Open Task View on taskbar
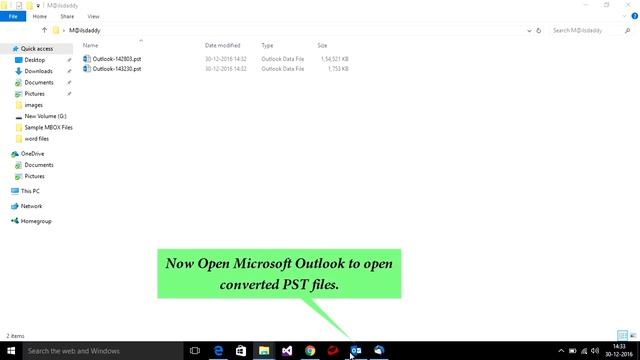Screen dimensions: 640x360 click(195, 351)
